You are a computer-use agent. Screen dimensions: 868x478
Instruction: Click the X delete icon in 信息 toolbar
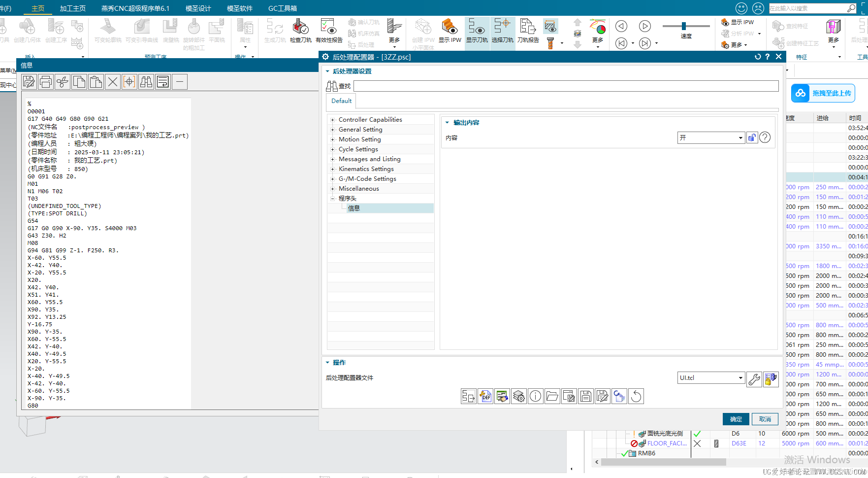coord(113,82)
